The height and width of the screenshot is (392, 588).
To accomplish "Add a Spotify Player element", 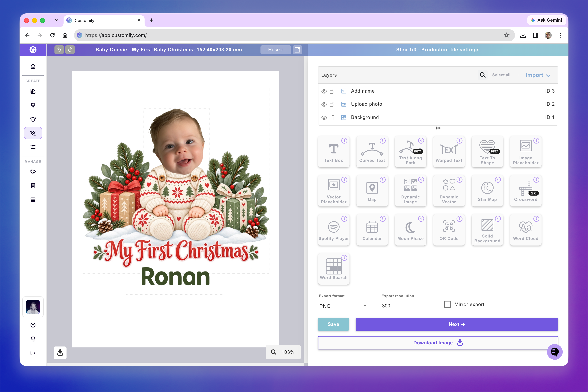I will pyautogui.click(x=333, y=230).
